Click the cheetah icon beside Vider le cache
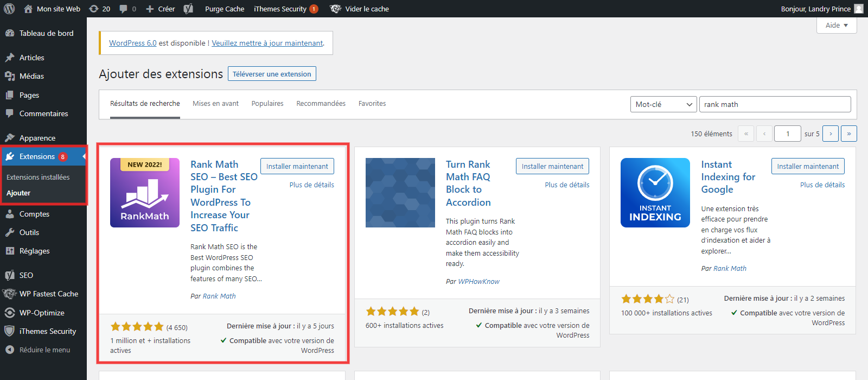This screenshot has width=868, height=380. [335, 9]
